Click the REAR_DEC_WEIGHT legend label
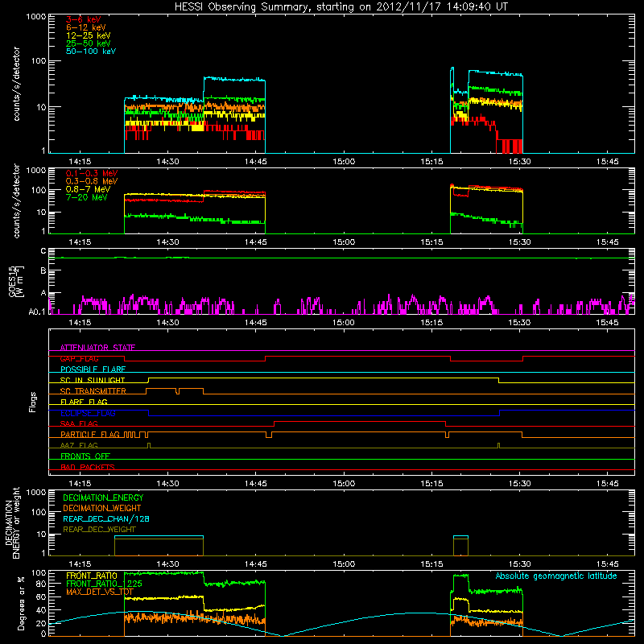644x644 pixels. [99, 530]
